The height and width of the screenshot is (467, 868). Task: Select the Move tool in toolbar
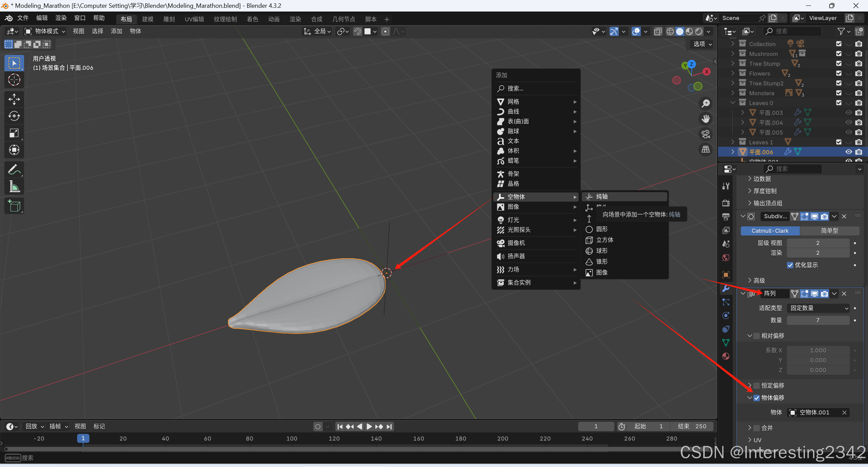click(x=14, y=99)
